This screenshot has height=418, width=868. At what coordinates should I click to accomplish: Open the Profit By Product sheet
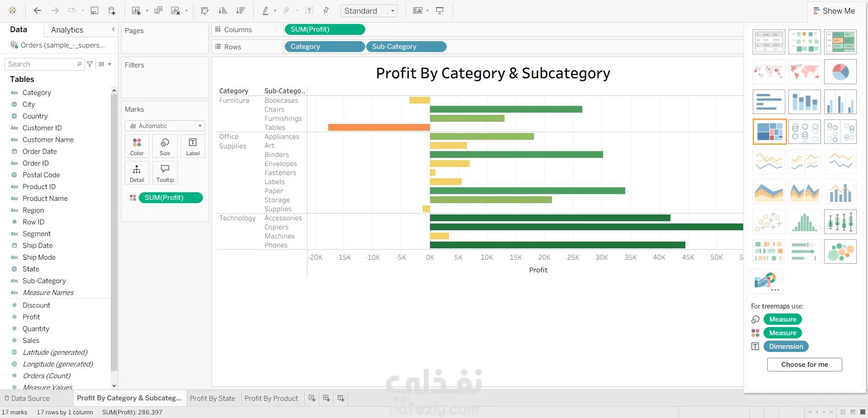coord(271,399)
